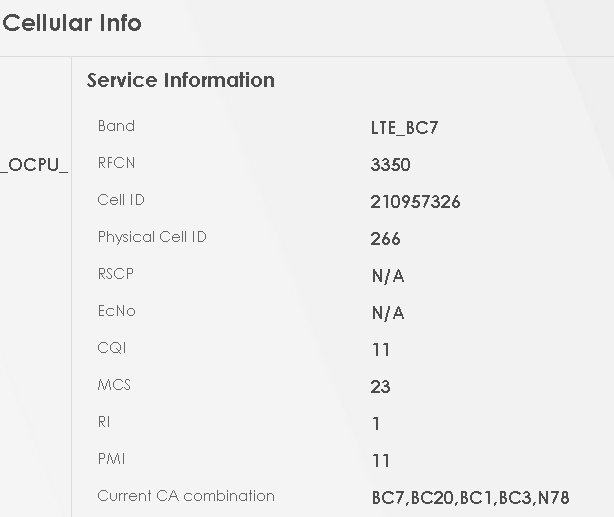
Task: Select the MCS value 23
Action: tap(380, 387)
